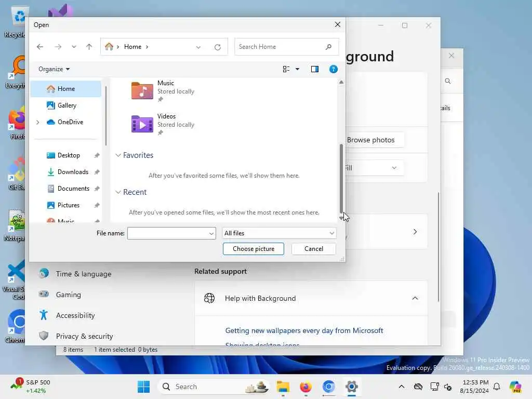This screenshot has width=532, height=399.
Task: Open Accessibility settings
Action: 75,315
